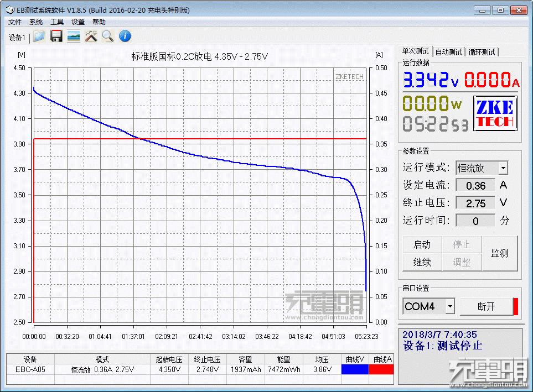533x392 pixels.
Task: Open the COM4 serial port dropdown
Action: 450,306
